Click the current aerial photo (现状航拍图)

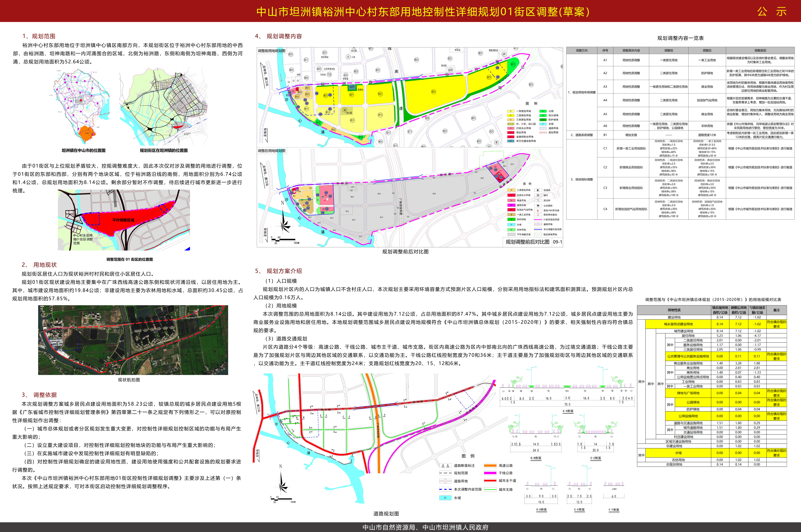[133, 340]
